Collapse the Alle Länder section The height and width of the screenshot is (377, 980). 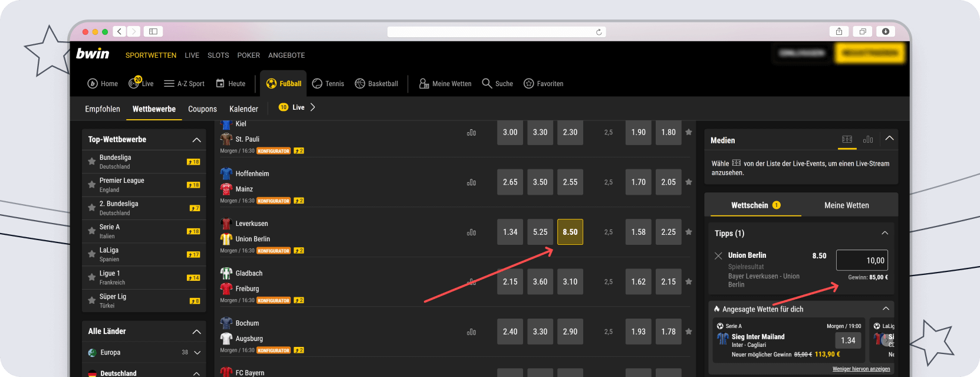[x=197, y=332]
